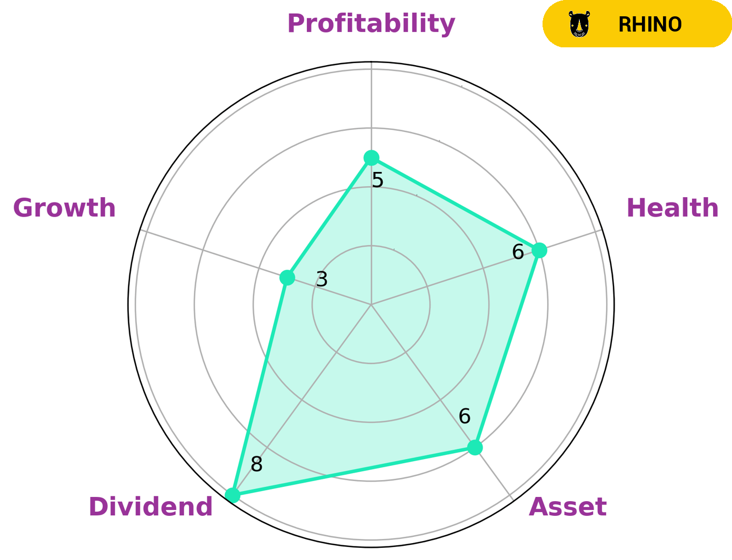Click the Dividend data point marker

pos(232,495)
